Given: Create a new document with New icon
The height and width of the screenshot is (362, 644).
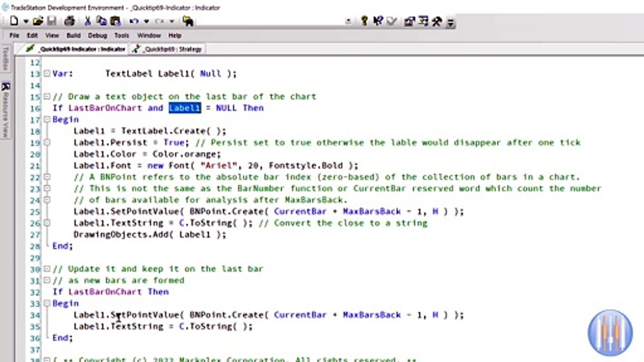Looking at the screenshot, I should [x=14, y=21].
